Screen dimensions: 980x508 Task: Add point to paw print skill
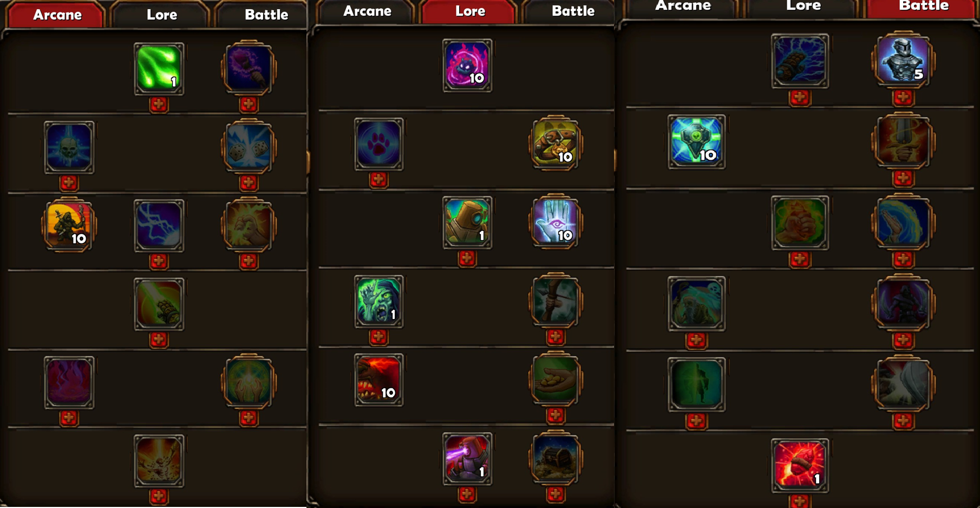point(378,180)
